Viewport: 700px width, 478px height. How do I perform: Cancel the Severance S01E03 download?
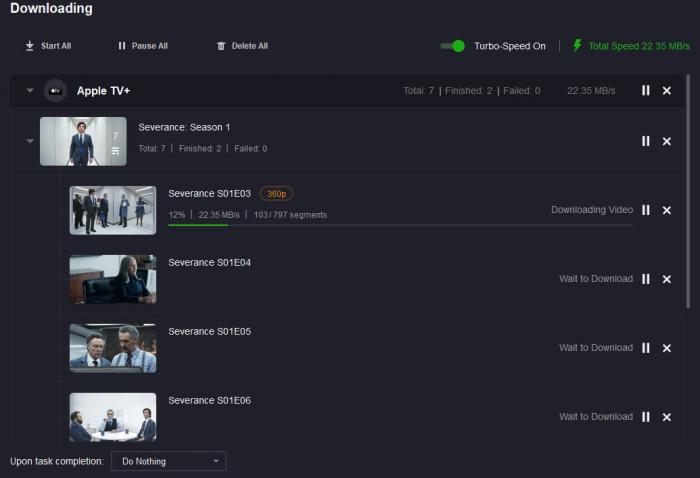(x=667, y=210)
